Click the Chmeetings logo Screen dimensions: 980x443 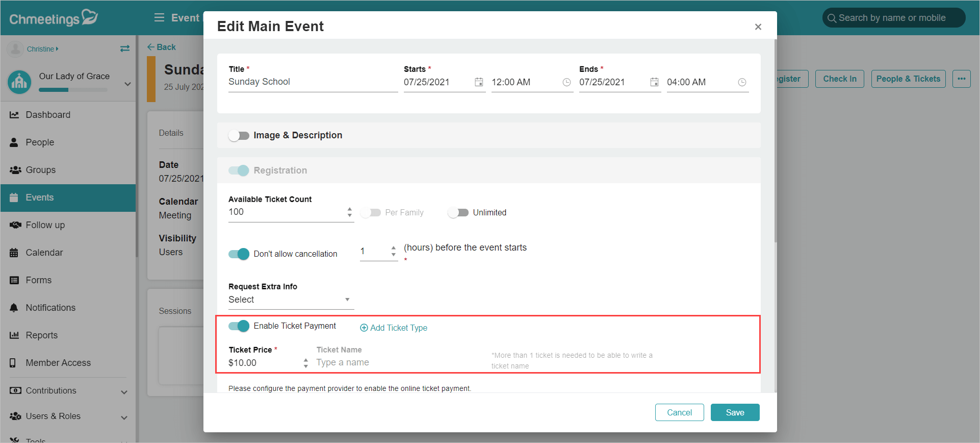(54, 18)
